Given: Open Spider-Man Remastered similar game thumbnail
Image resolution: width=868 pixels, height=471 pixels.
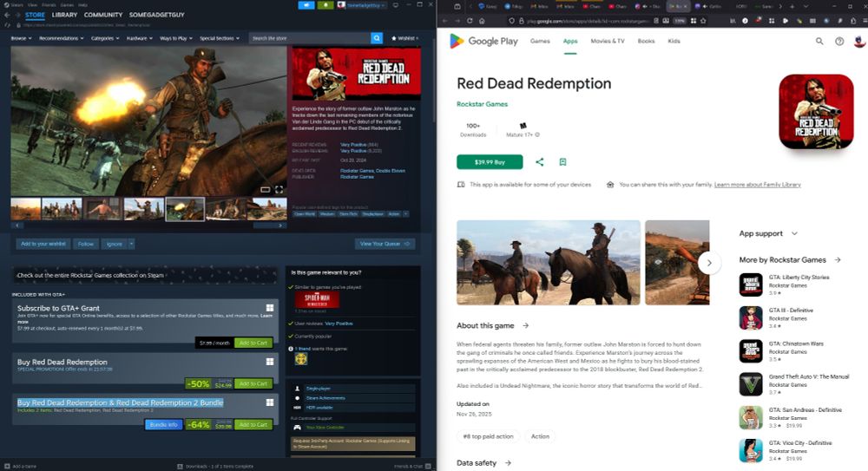Looking at the screenshot, I should [x=317, y=299].
